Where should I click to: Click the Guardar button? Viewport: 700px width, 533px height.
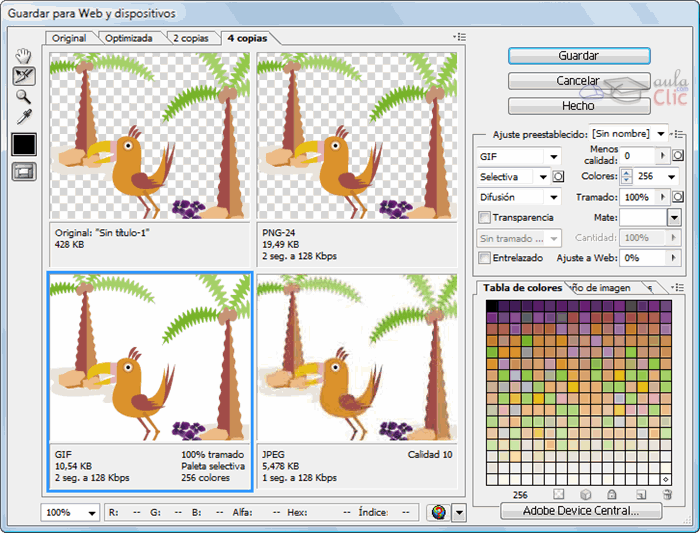[x=578, y=56]
